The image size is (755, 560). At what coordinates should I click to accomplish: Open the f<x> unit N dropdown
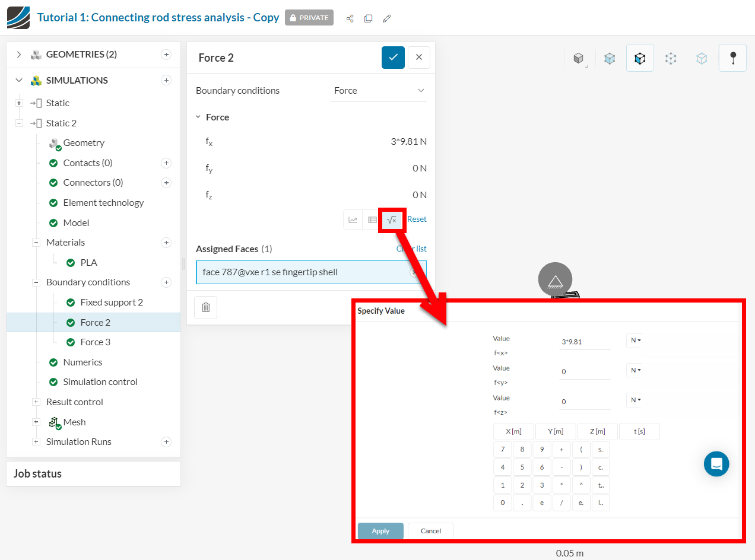(x=635, y=341)
